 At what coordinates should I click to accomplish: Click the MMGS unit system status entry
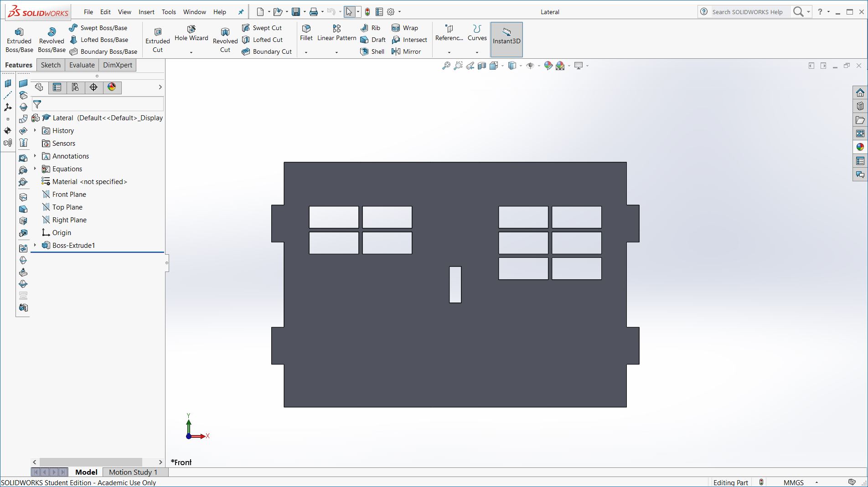click(794, 482)
